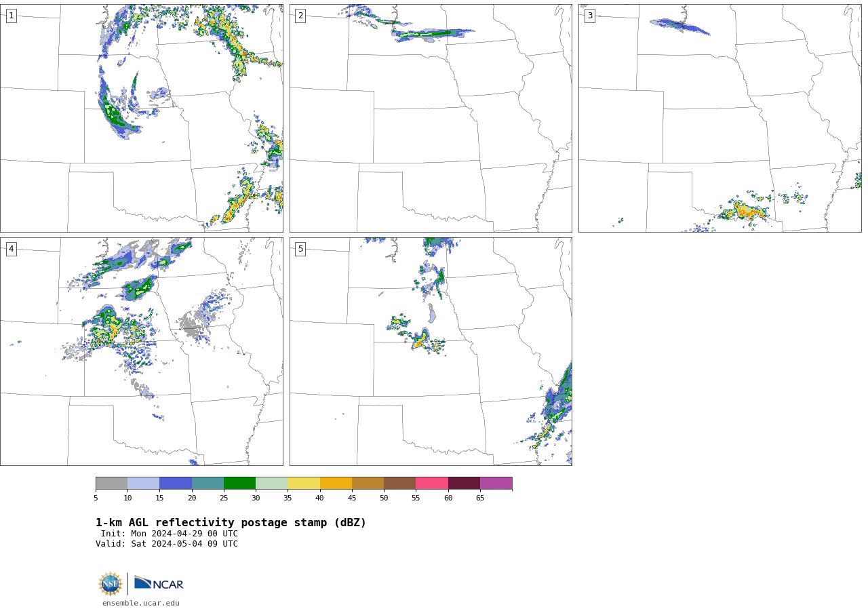Click the tan 45-50 dBZ swatch
The image size is (868, 611).
368,484
